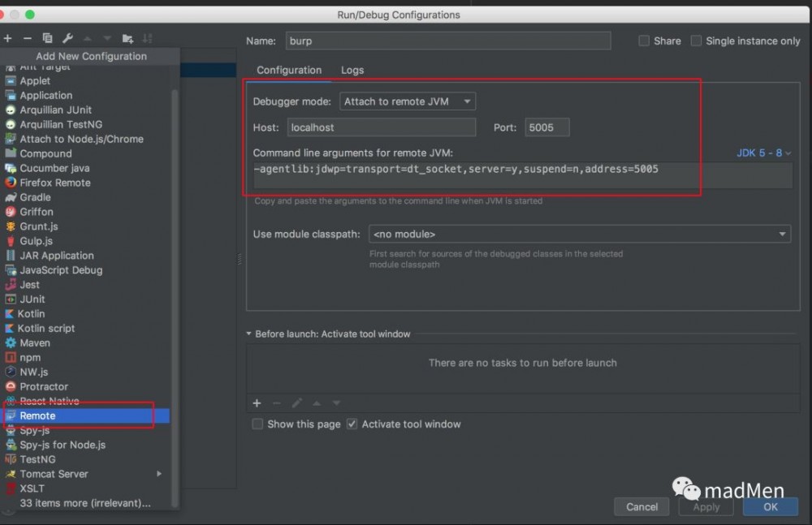Click the configuration type list scrollbar

click(x=175, y=298)
